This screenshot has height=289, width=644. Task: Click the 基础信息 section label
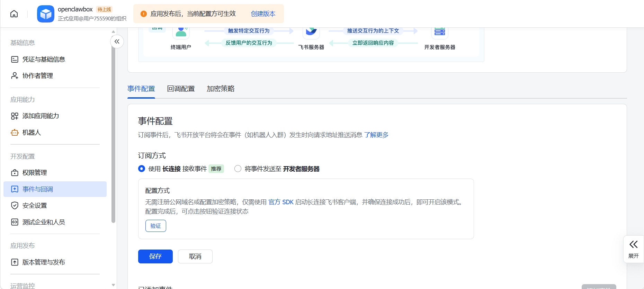pyautogui.click(x=23, y=43)
